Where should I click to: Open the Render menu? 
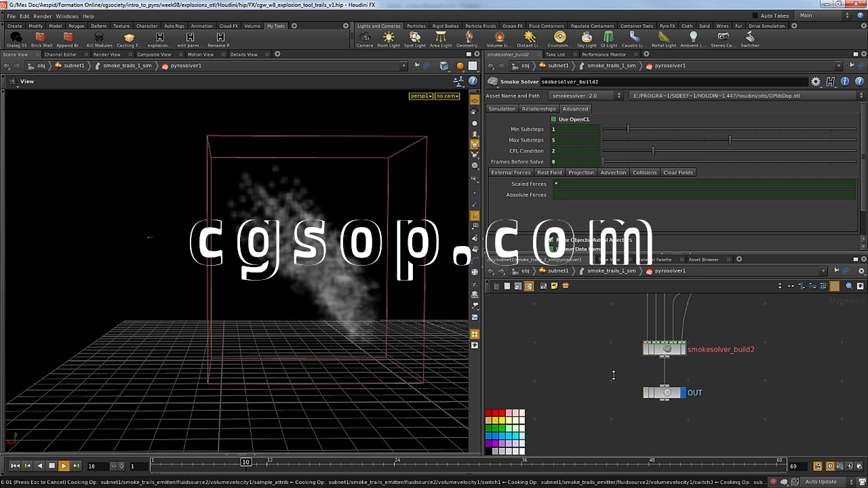point(42,16)
